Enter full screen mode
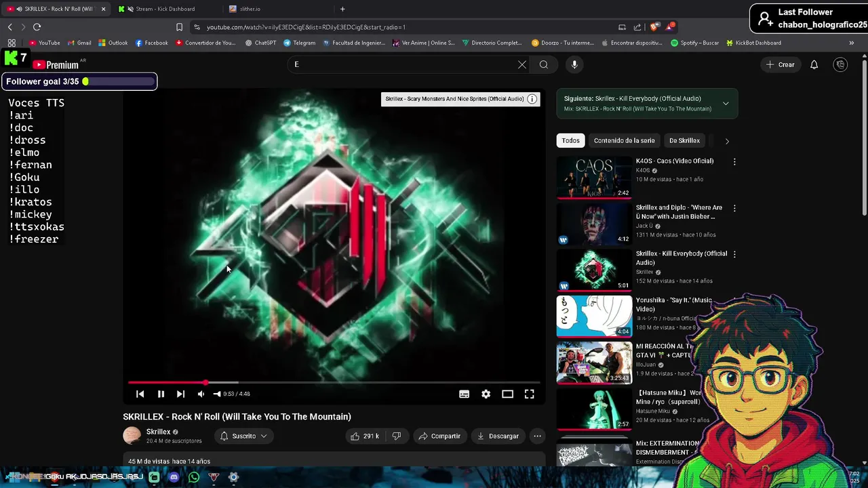 click(529, 394)
